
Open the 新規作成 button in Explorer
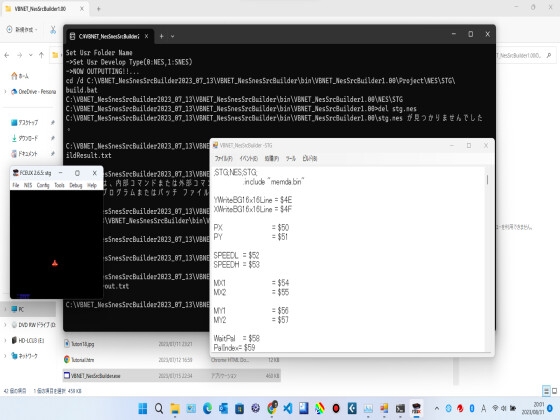(22, 30)
